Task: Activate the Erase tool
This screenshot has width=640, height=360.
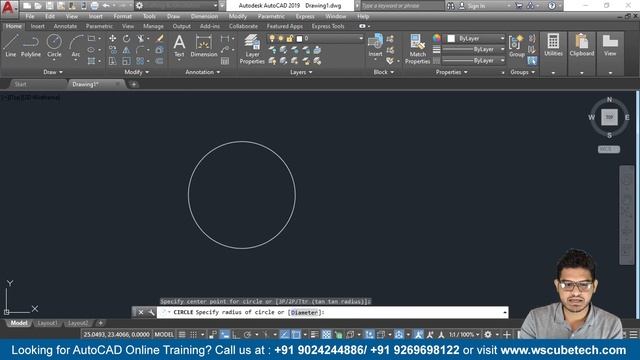Action: 160,38
